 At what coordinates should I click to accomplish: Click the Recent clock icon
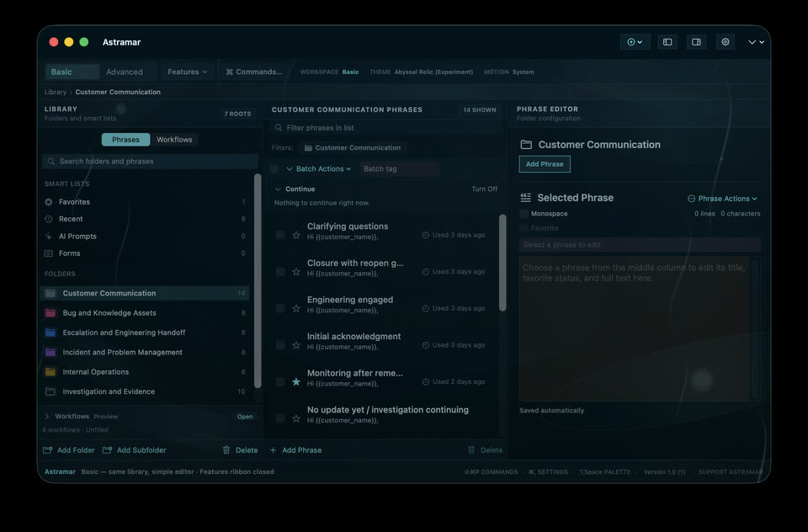[49, 219]
